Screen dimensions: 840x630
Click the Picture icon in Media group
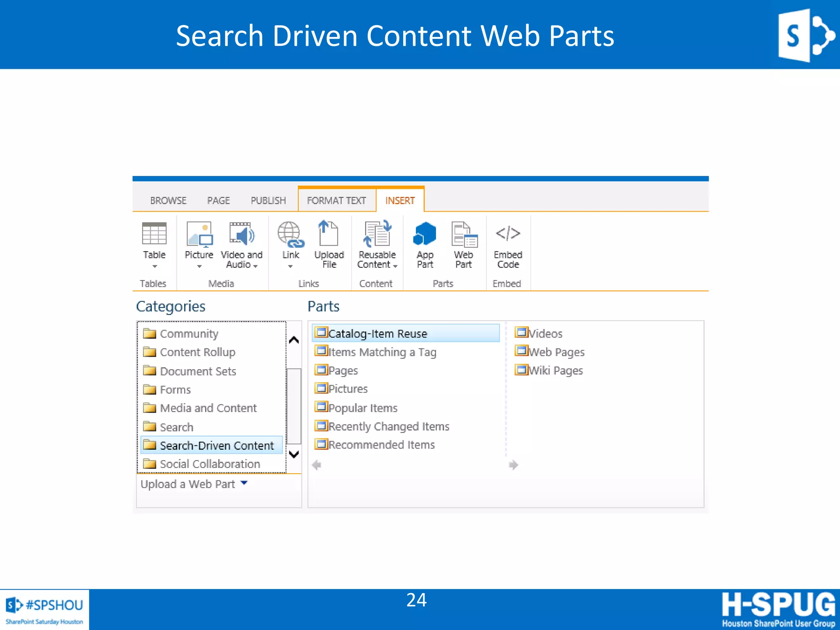point(200,234)
